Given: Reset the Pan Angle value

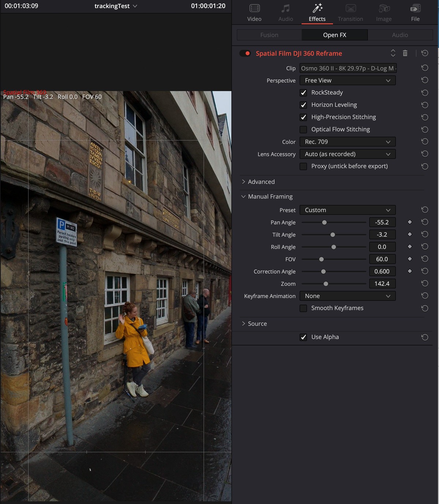Looking at the screenshot, I should pyautogui.click(x=425, y=222).
